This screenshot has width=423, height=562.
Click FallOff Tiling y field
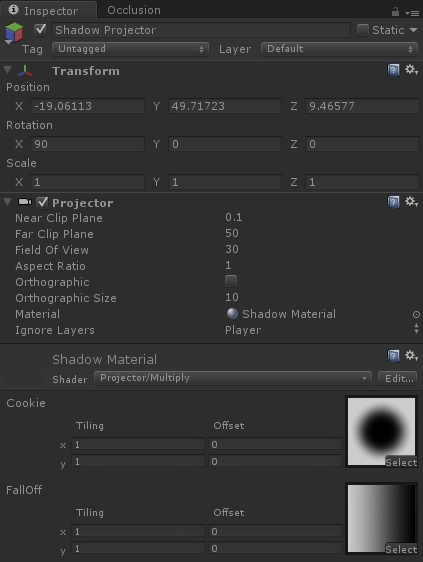138,548
